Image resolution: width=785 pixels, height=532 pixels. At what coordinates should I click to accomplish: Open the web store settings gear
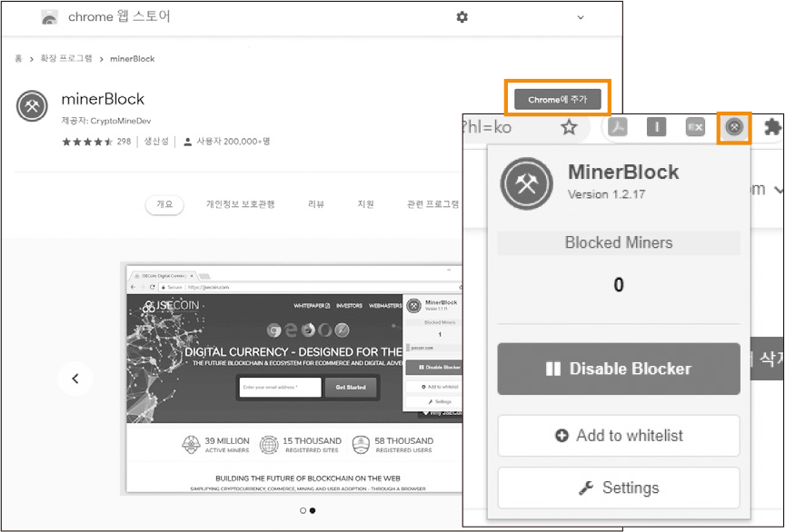click(462, 17)
